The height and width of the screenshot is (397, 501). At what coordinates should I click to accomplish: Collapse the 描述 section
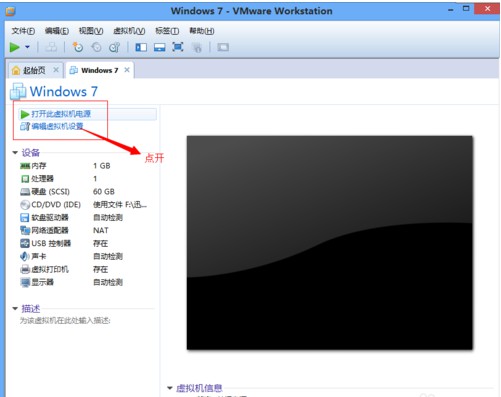pyautogui.click(x=15, y=309)
